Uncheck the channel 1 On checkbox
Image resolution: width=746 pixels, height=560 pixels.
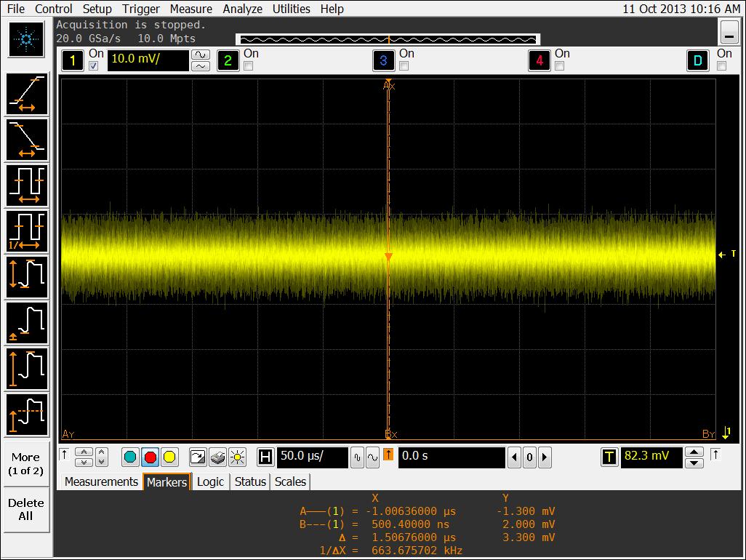[93, 66]
